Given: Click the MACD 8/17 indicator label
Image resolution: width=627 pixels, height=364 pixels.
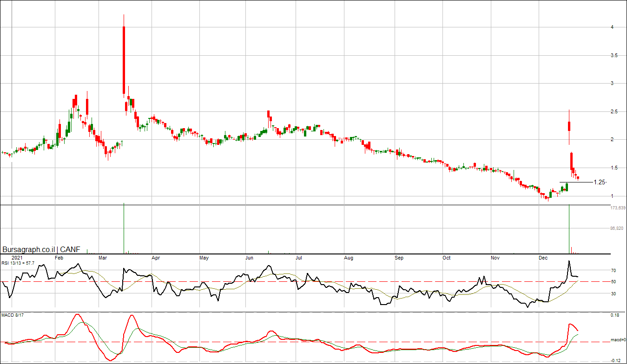Looking at the screenshot, I should pos(13,316).
